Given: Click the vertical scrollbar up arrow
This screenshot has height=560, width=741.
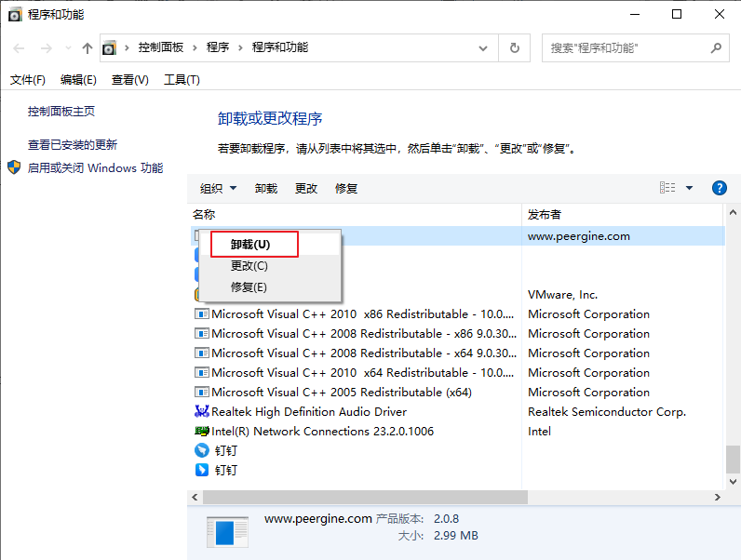Looking at the screenshot, I should tap(733, 212).
